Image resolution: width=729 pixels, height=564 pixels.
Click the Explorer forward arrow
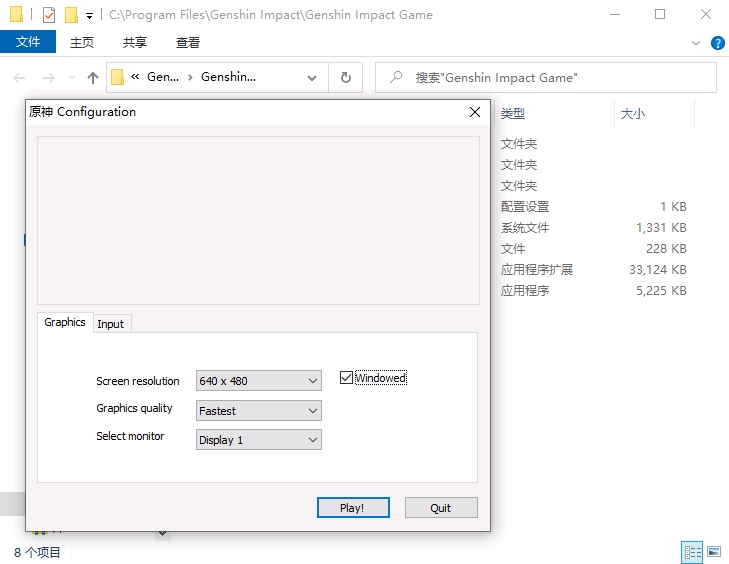pyautogui.click(x=48, y=78)
